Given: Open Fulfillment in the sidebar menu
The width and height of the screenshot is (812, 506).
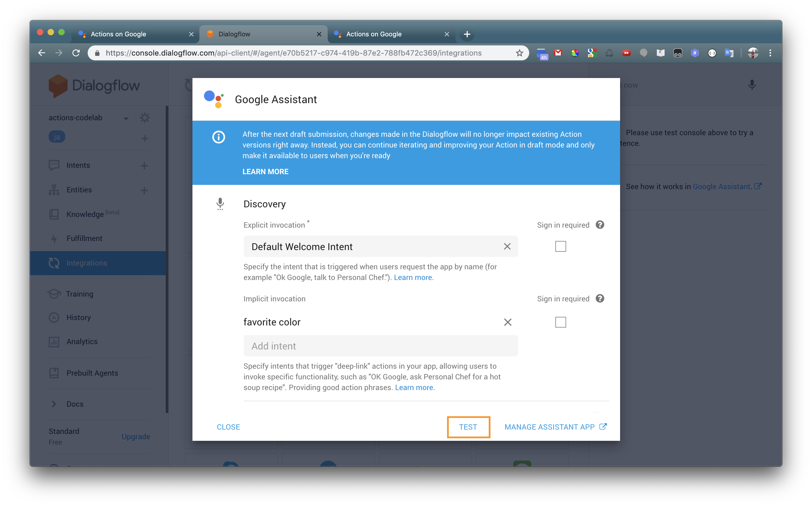Looking at the screenshot, I should click(84, 238).
